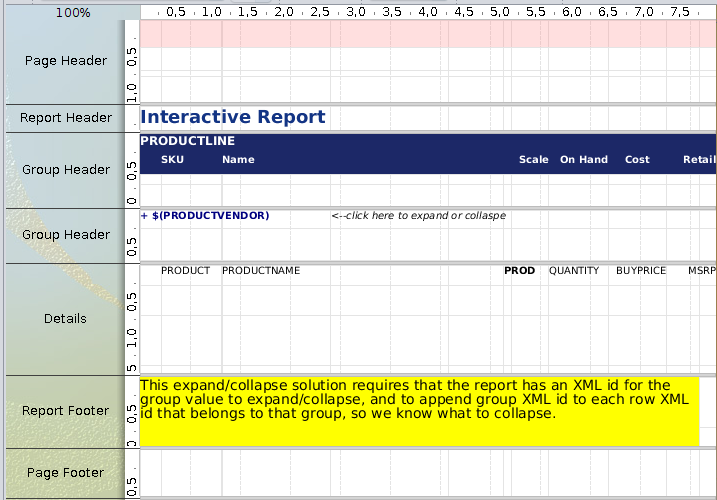Select the 'click here to expand or collapse' label
717x500 pixels.
419,215
